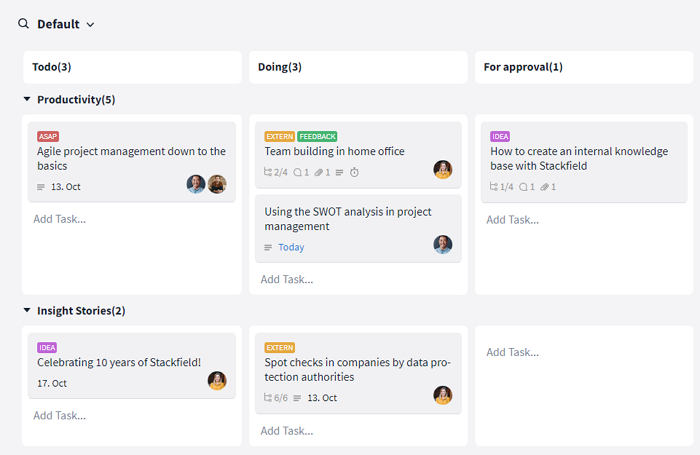Click the search magnifier icon
The image size is (700, 455).
point(23,23)
